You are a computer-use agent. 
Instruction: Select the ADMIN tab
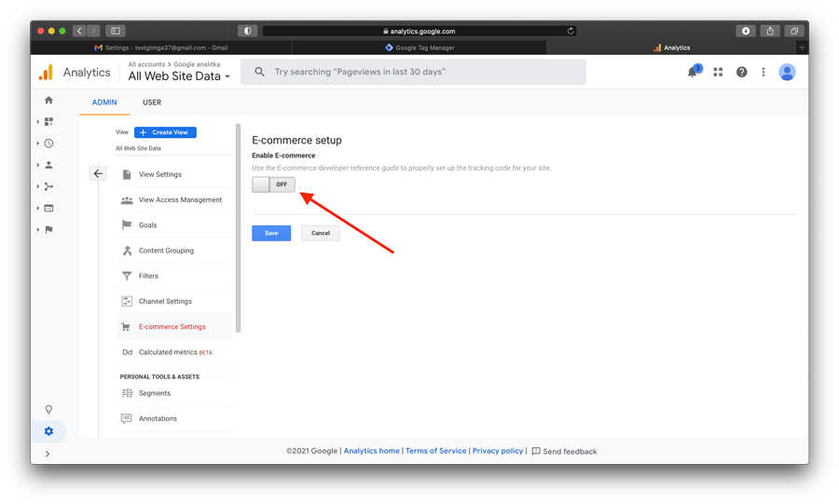point(104,102)
